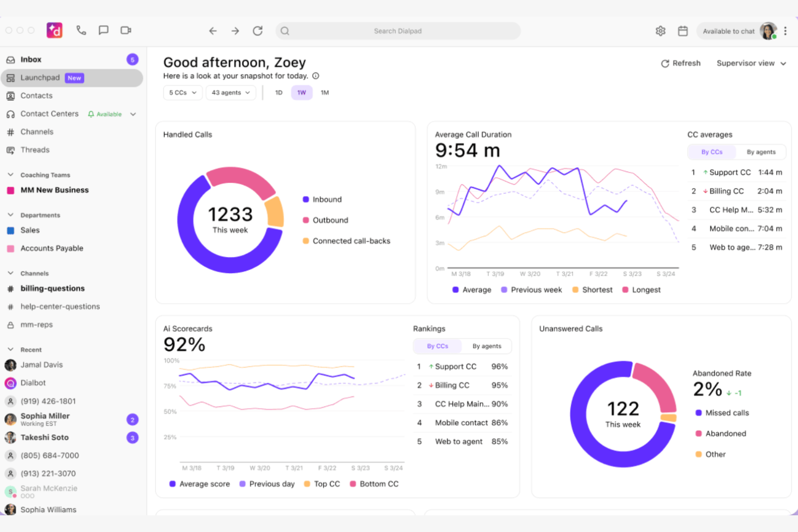798x532 pixels.
Task: Start a video meeting icon
Action: click(x=126, y=31)
